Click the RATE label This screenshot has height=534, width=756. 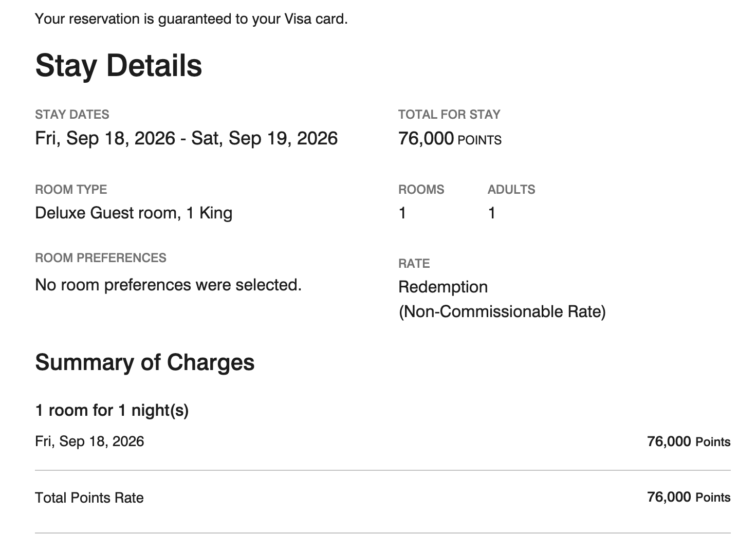[414, 263]
